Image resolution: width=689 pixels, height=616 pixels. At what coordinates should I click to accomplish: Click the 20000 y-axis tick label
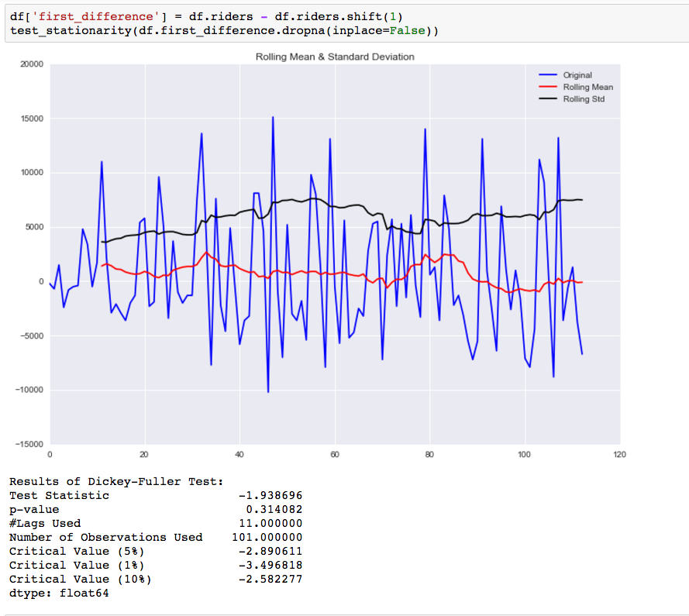32,64
